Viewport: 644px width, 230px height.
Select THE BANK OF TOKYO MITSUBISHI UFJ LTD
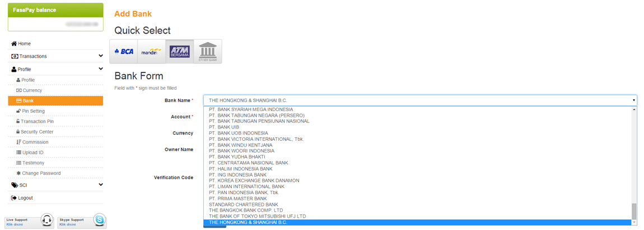(x=417, y=216)
